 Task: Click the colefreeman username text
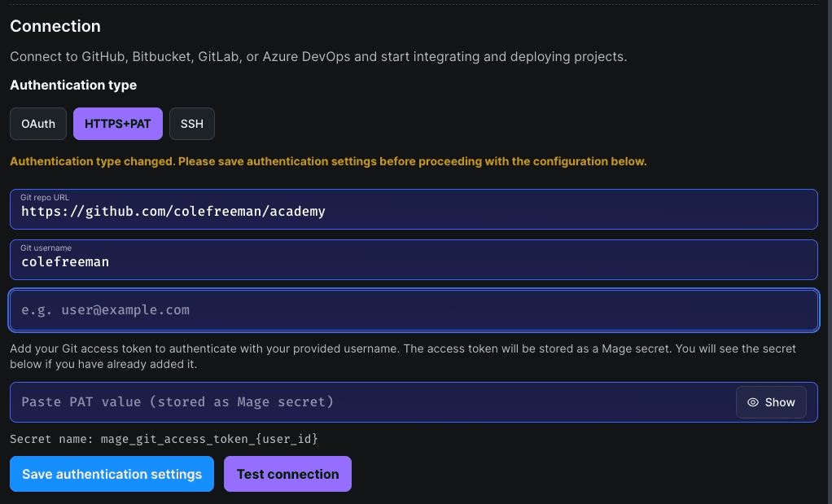click(x=65, y=262)
